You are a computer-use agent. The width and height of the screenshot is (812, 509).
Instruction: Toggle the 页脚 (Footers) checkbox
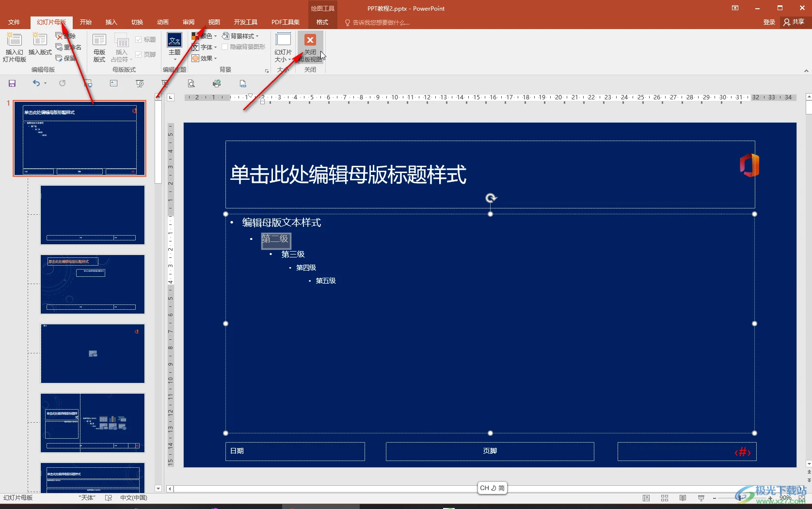(x=139, y=55)
